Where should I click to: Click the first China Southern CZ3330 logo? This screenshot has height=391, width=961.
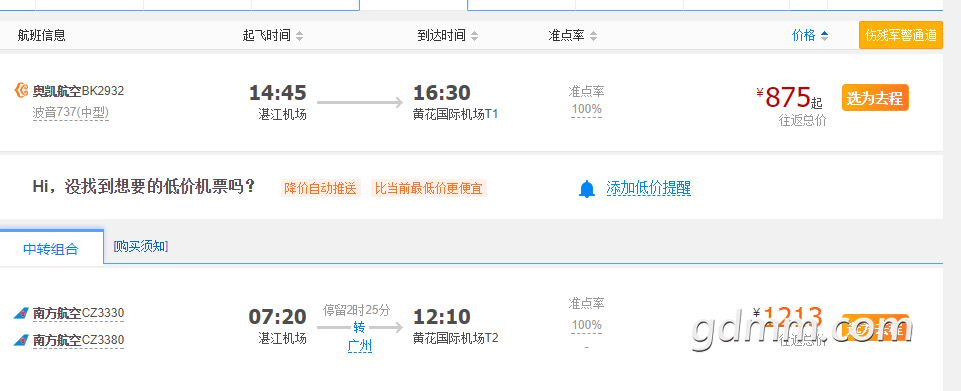tap(21, 314)
